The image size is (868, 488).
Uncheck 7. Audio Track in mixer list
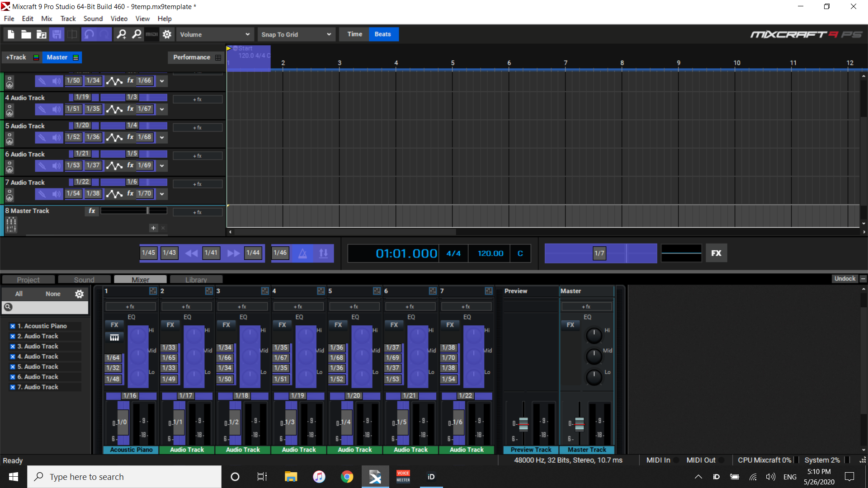13,387
